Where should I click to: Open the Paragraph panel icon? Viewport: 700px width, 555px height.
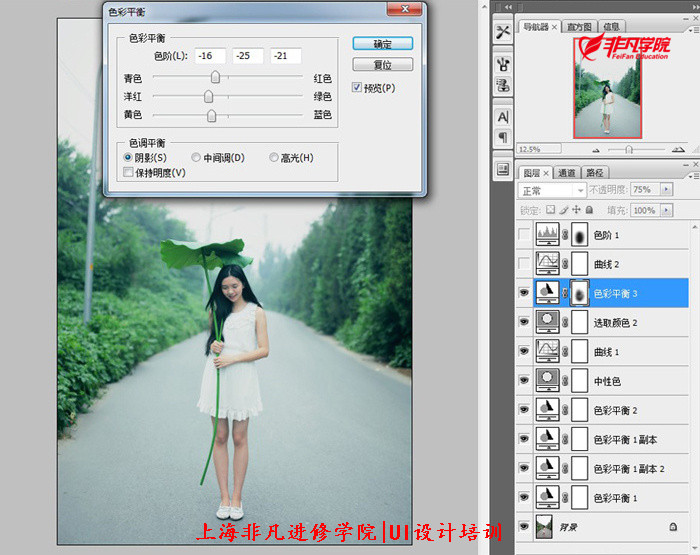tap(503, 137)
